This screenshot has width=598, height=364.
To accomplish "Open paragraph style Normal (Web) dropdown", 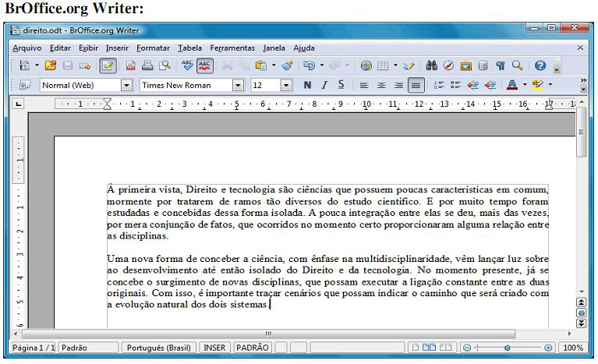I will (126, 86).
